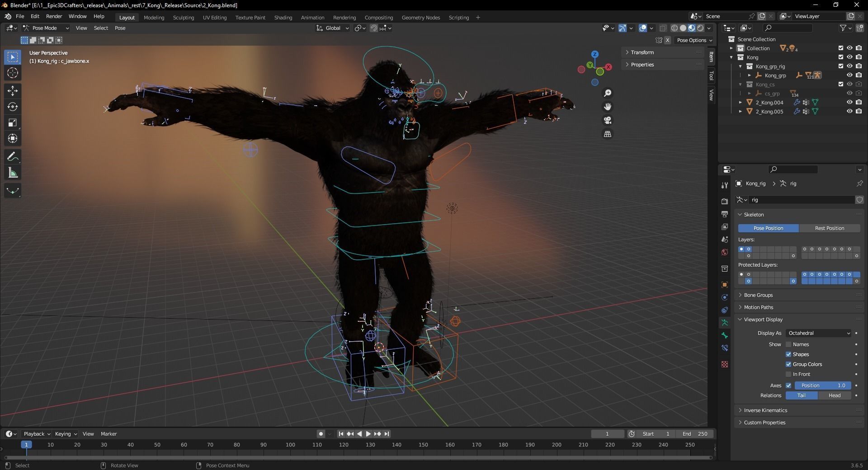The height and width of the screenshot is (470, 868).
Task: Open the Keying popover in timeline
Action: (66, 434)
